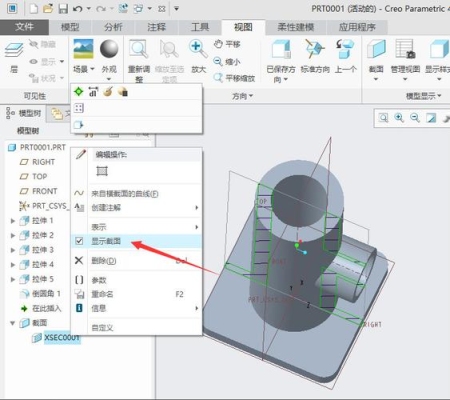Screen dimensions: 450x400
Task: Click the paintbrush sphere icon in mini toolbar
Action: [x=108, y=91]
